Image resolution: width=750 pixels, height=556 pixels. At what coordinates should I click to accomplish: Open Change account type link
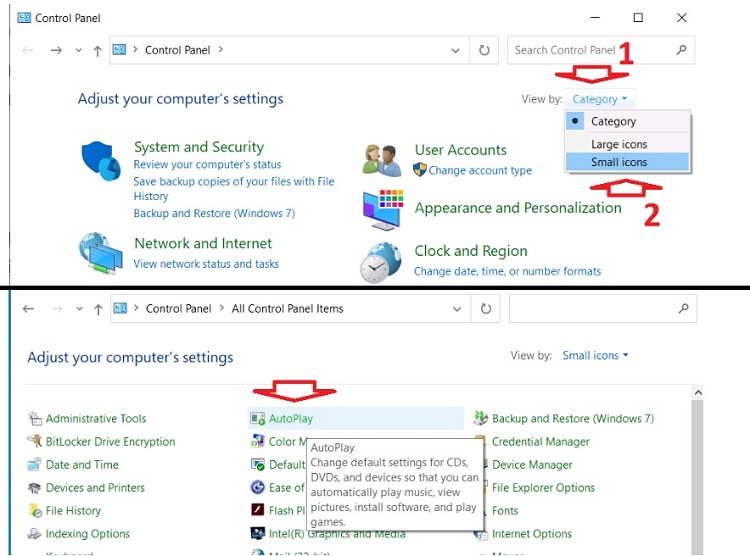point(480,170)
